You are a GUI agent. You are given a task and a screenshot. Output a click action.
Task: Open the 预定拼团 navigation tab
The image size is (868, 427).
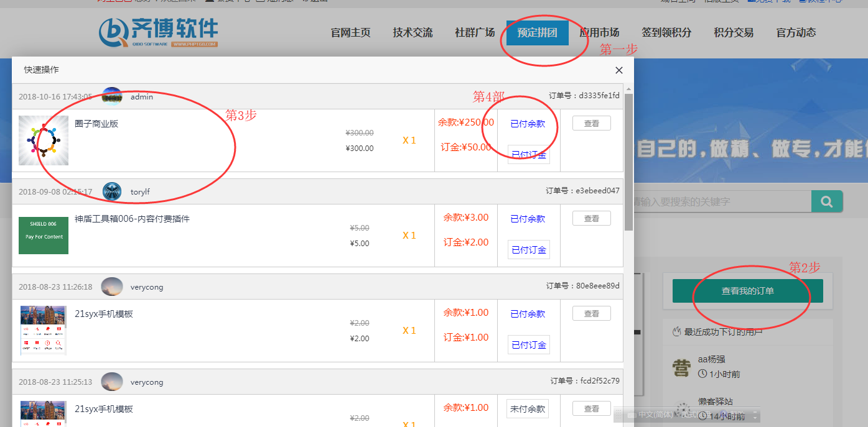click(x=537, y=33)
